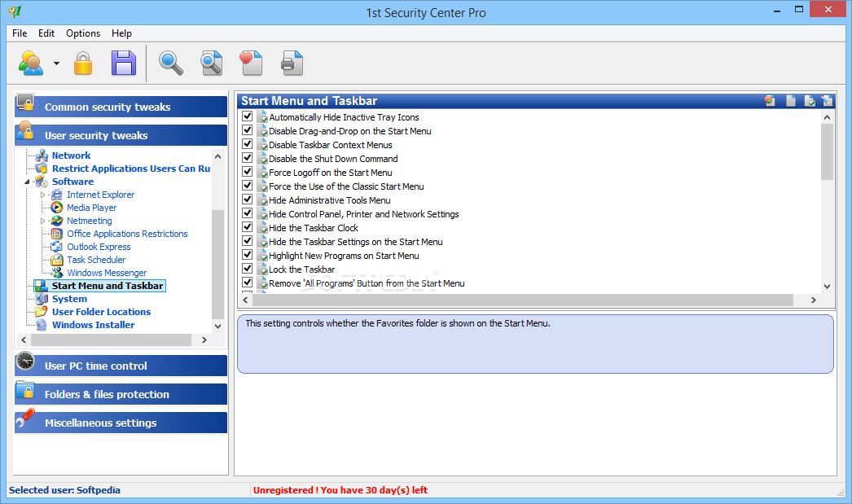Expand the Folders & files protection section
The width and height of the screenshot is (852, 504).
(121, 394)
